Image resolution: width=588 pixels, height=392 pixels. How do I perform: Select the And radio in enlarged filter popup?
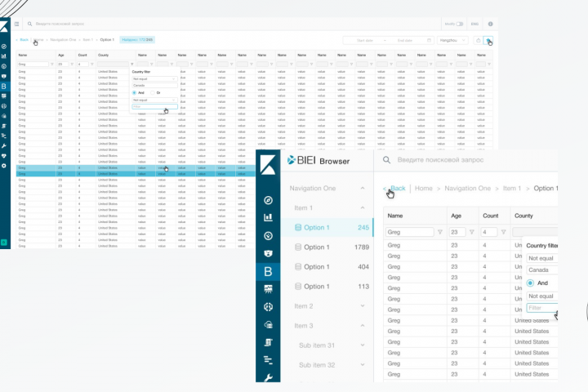pos(530,283)
